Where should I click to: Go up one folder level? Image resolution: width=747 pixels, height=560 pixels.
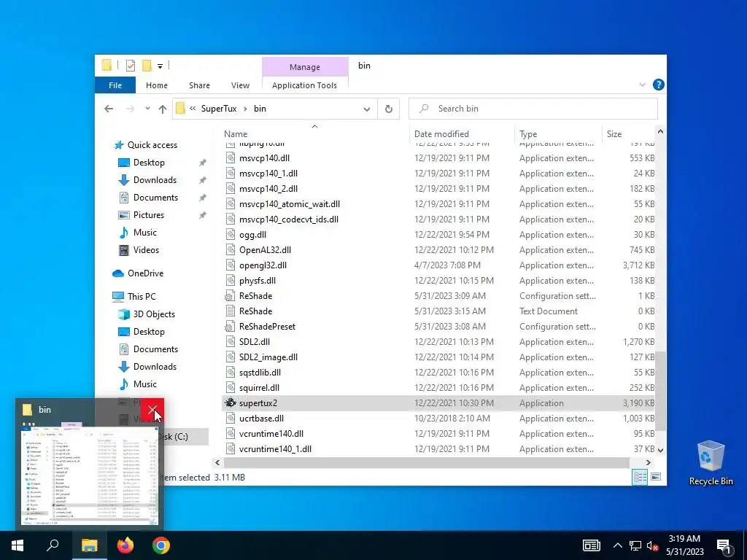point(163,109)
